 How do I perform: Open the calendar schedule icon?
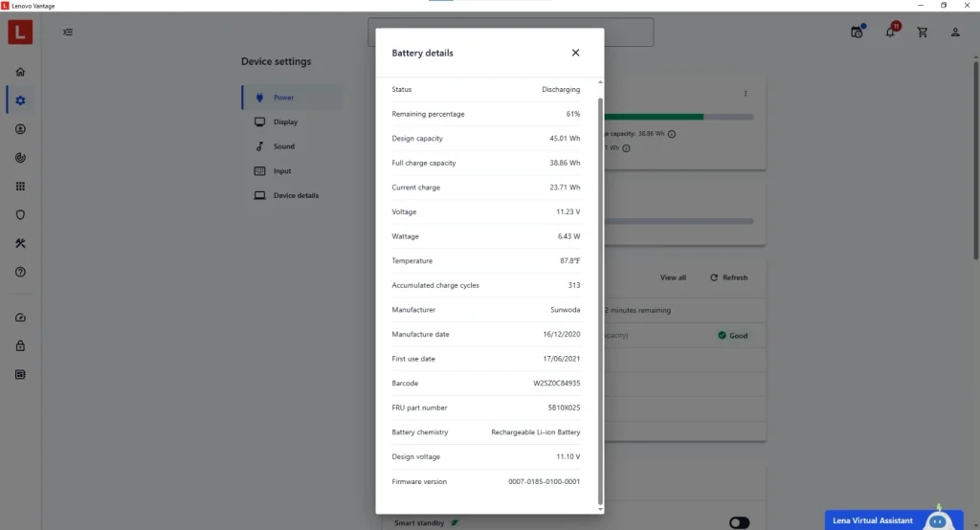coord(857,32)
